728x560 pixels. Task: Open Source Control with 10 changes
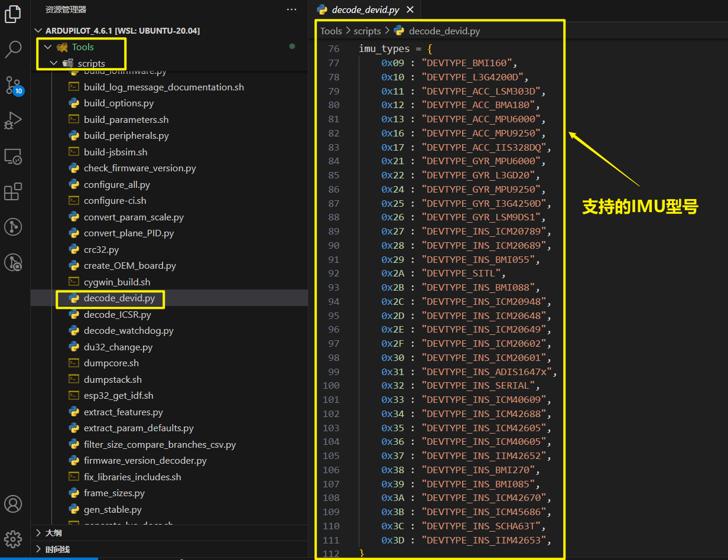(13, 86)
